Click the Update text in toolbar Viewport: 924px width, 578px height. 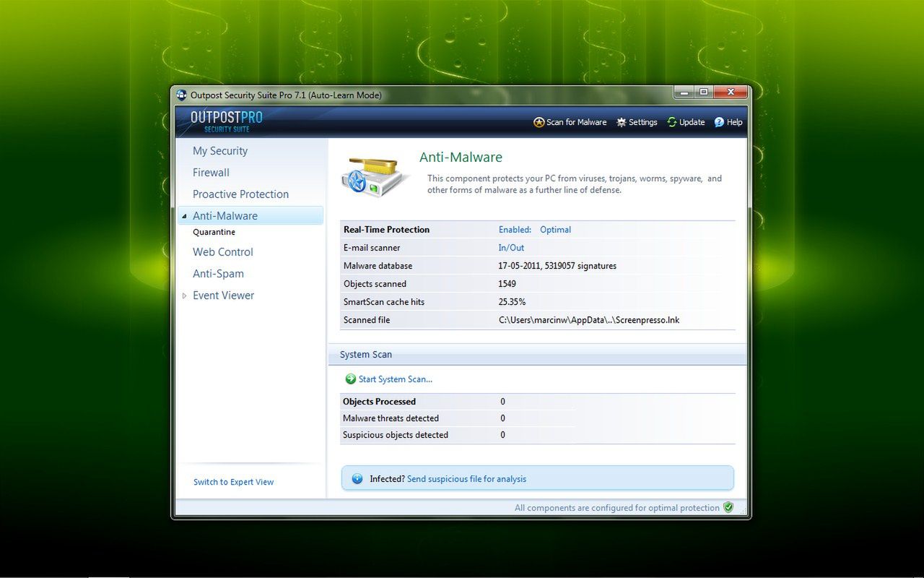[692, 122]
